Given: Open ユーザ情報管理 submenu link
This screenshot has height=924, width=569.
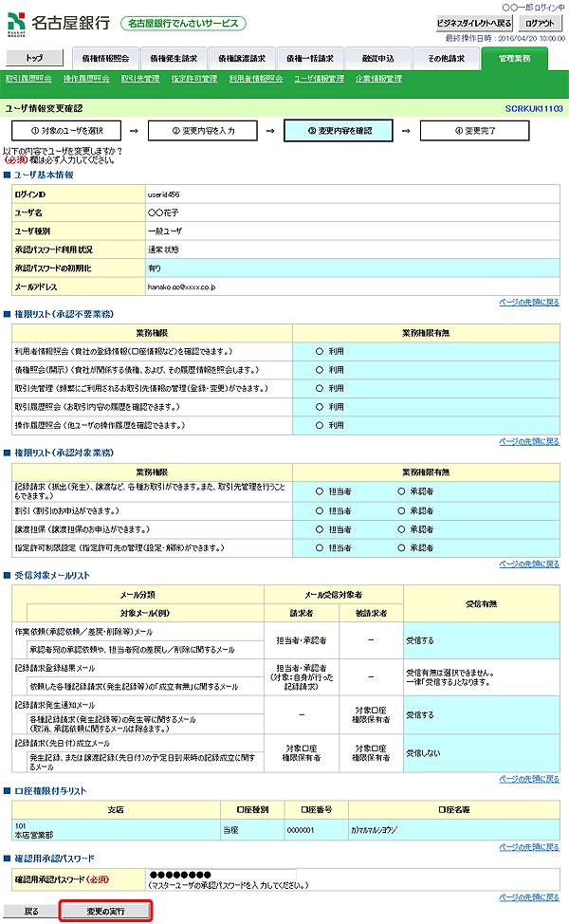Looking at the screenshot, I should [x=320, y=79].
